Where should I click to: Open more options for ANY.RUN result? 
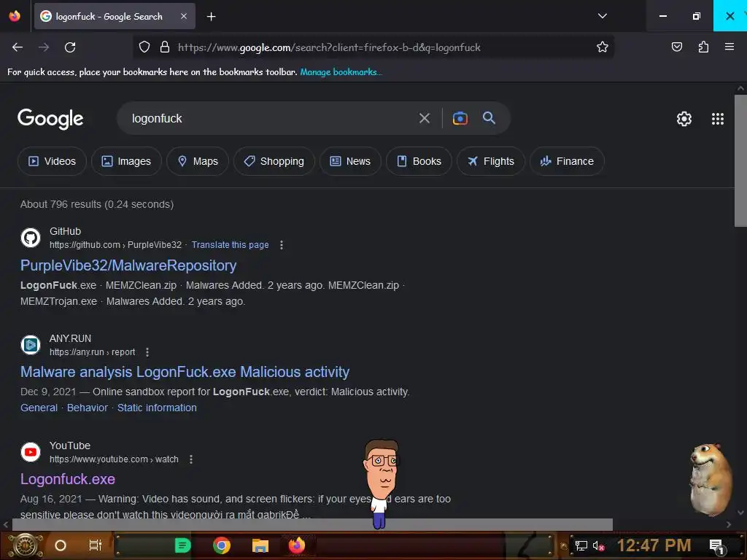(x=147, y=352)
